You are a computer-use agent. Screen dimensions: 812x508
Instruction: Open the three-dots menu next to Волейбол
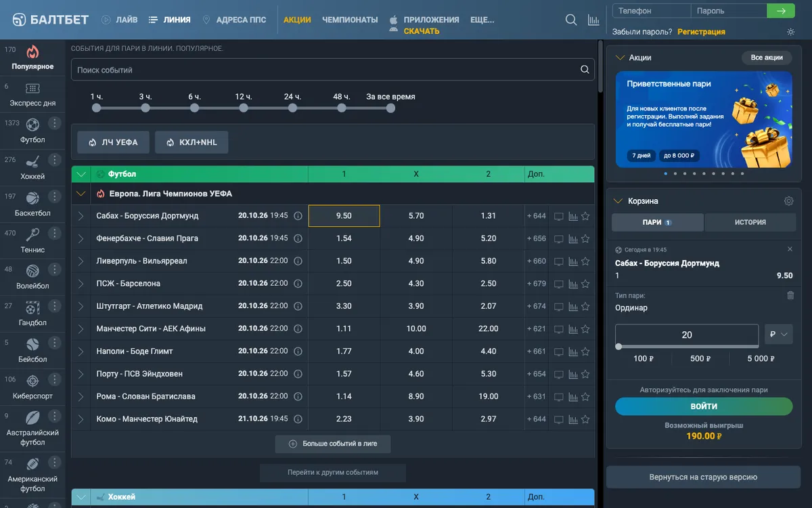coord(55,270)
